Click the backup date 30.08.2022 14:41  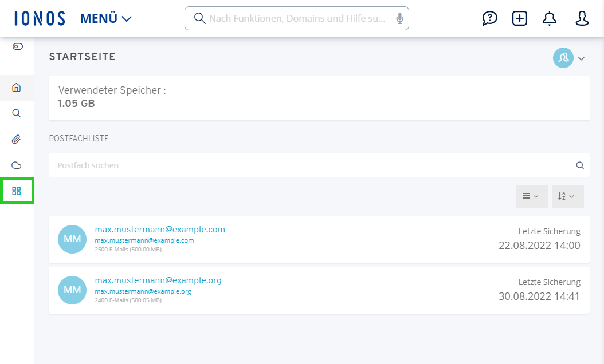(539, 296)
